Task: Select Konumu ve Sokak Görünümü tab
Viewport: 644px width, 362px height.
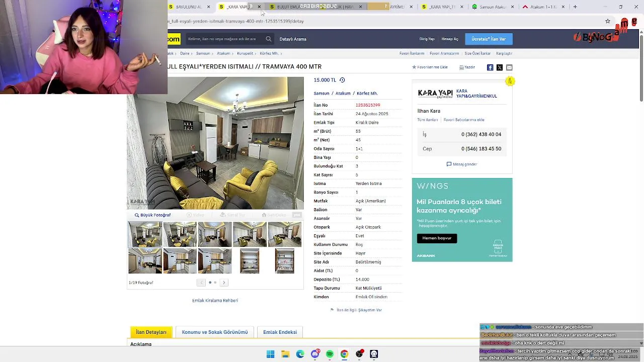Action: [215, 332]
